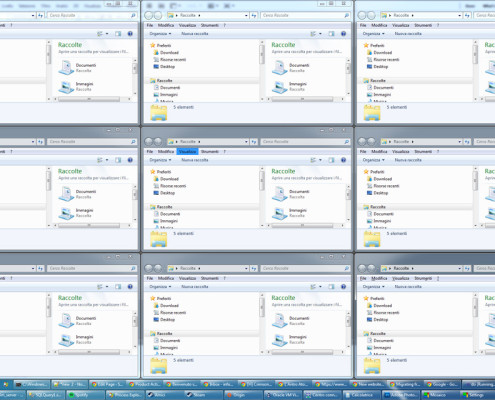Viewport: 495px width, 400px height.
Task: Open Strumenti menu in bottom-middle window
Action: click(210, 278)
